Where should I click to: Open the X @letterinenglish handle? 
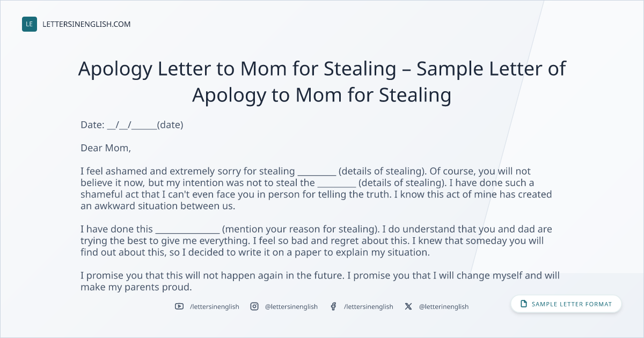coord(444,306)
